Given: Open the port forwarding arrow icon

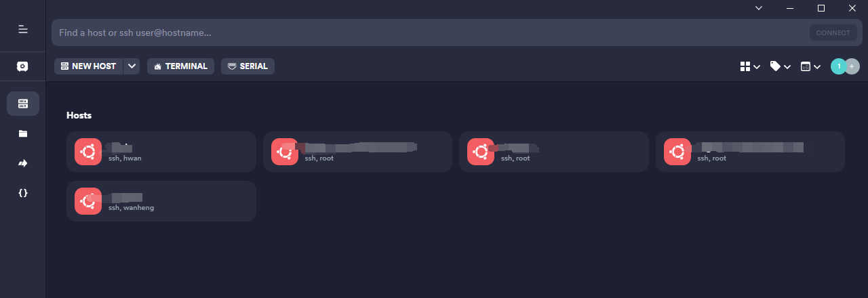Looking at the screenshot, I should [23, 163].
